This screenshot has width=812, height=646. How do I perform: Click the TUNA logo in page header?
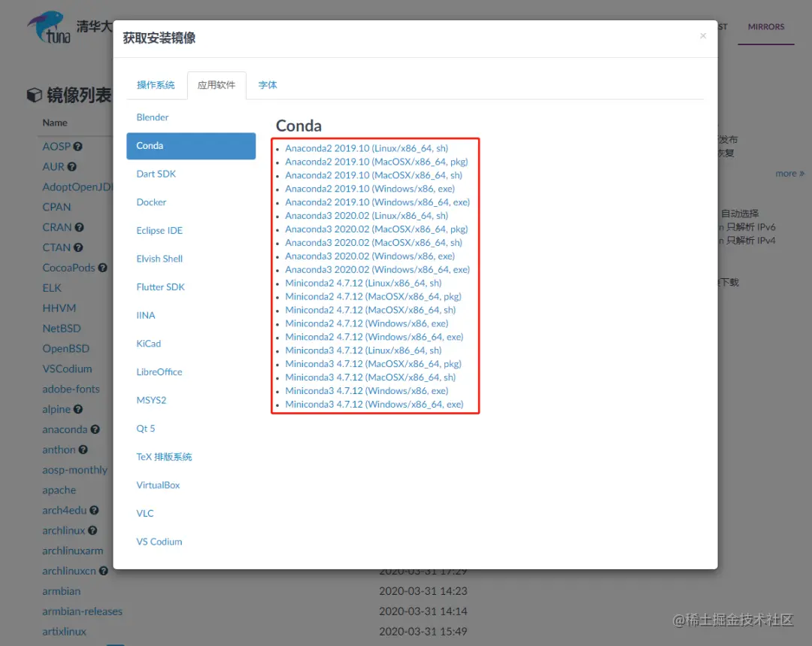point(50,28)
